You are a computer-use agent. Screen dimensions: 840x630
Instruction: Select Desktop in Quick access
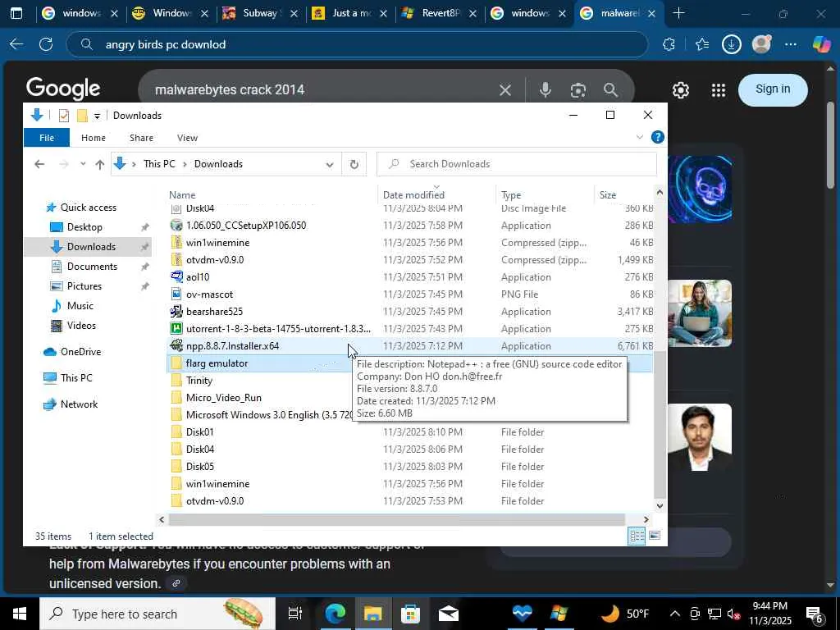(x=84, y=227)
